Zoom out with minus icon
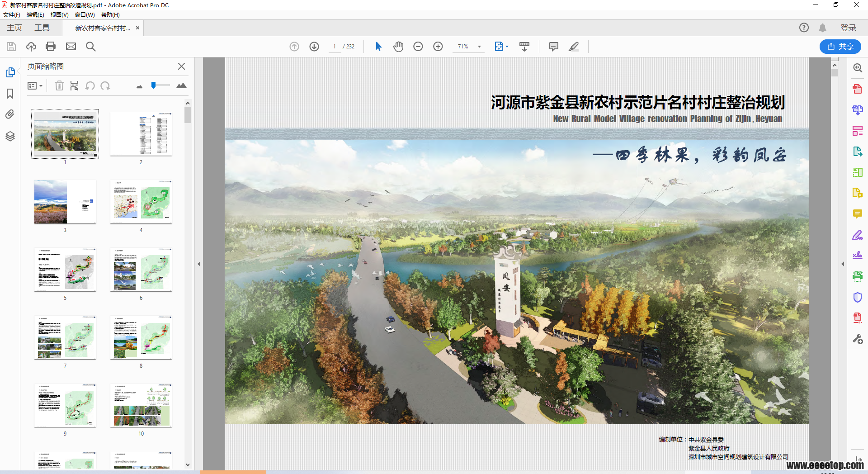 tap(418, 47)
